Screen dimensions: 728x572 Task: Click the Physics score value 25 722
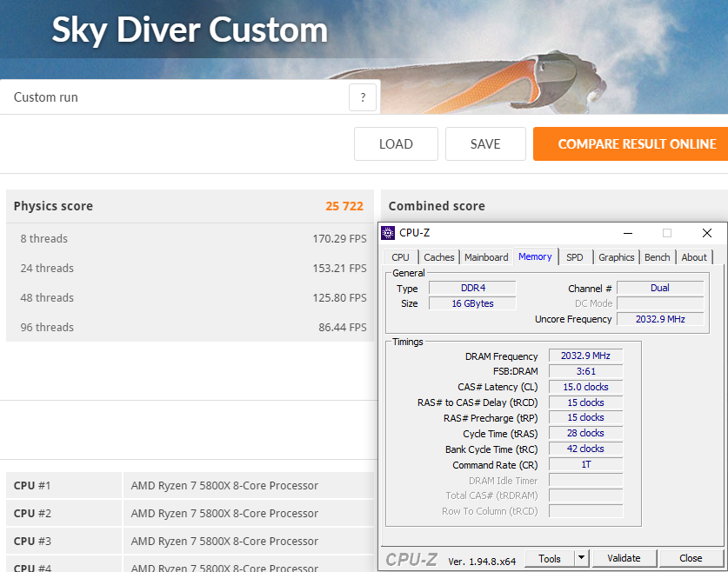click(x=344, y=206)
